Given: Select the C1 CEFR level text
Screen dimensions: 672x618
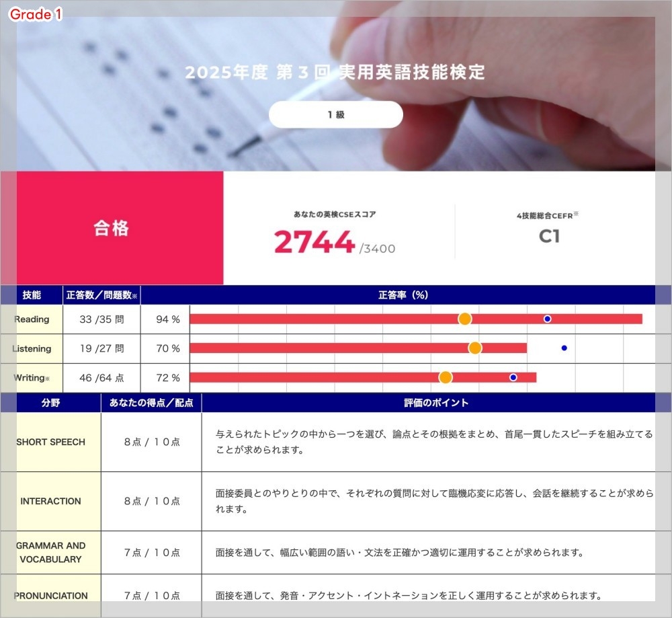Looking at the screenshot, I should pos(549,236).
